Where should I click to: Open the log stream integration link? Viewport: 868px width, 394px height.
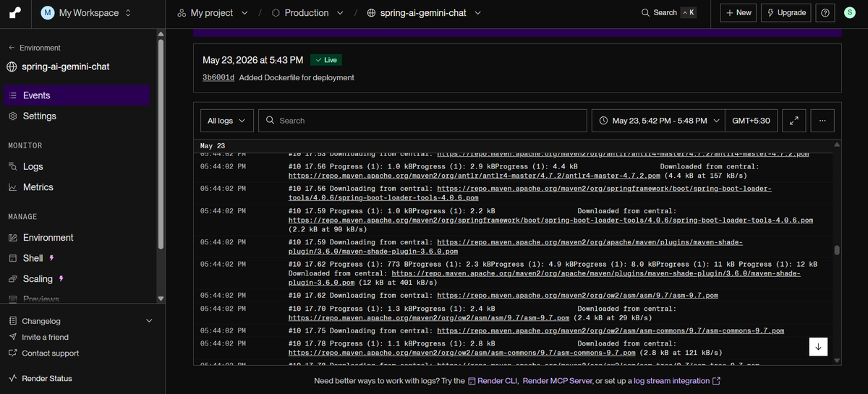coord(677,381)
